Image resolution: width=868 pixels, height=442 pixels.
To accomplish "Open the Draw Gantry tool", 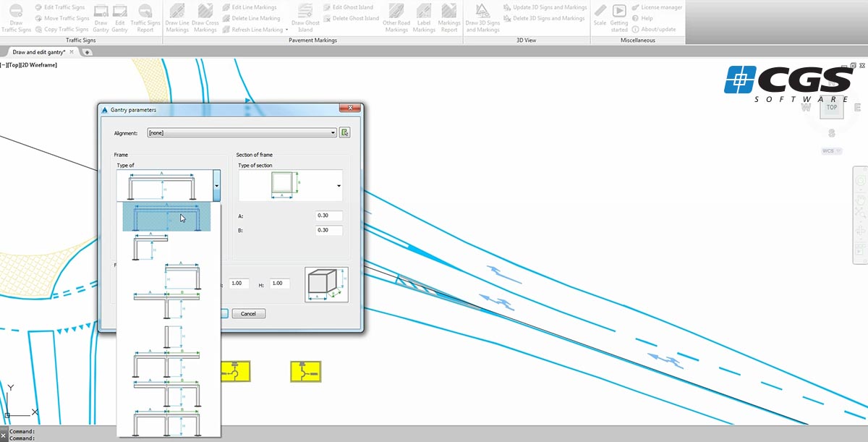I will point(101,18).
